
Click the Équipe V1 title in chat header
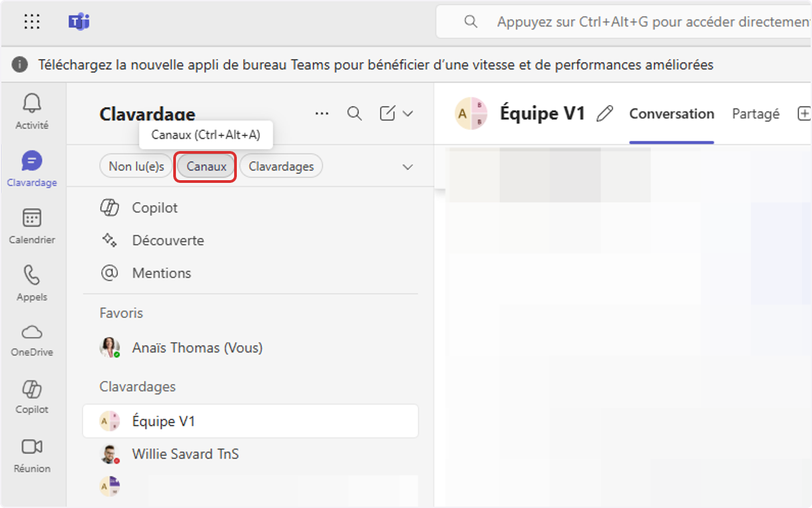[x=542, y=113]
